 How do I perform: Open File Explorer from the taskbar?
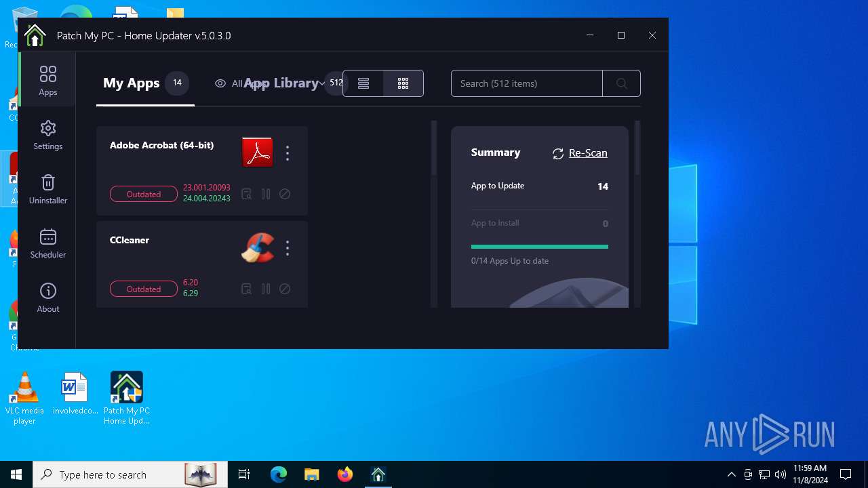click(312, 474)
